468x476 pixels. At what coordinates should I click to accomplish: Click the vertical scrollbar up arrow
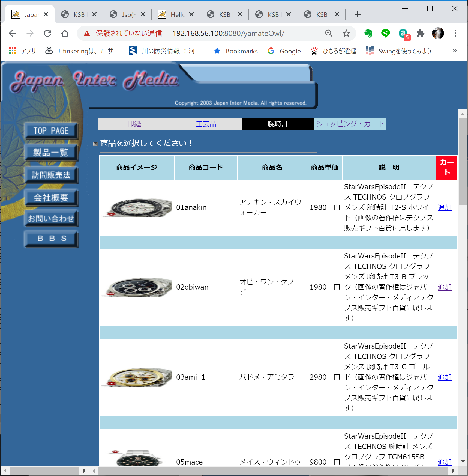click(463, 114)
